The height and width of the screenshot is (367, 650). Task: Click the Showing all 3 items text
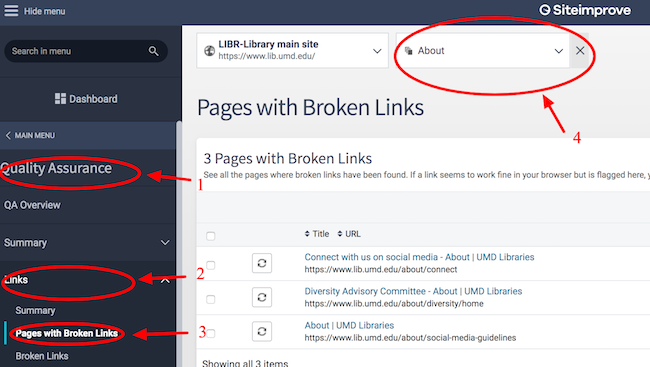pos(245,363)
